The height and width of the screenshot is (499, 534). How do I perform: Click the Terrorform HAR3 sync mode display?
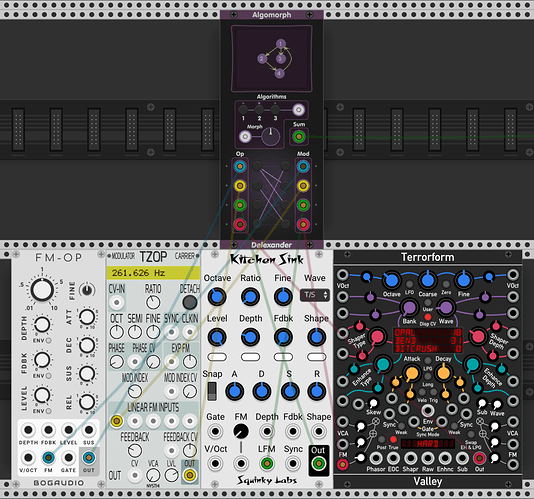428,444
